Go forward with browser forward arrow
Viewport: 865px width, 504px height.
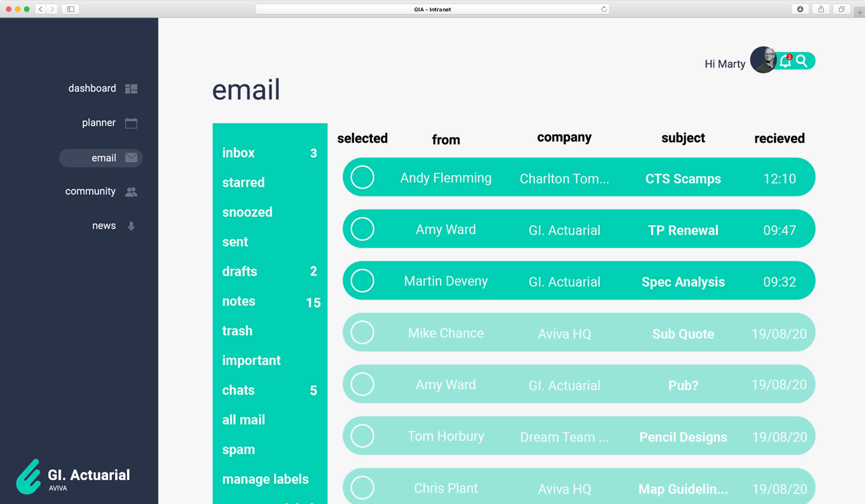tap(52, 9)
